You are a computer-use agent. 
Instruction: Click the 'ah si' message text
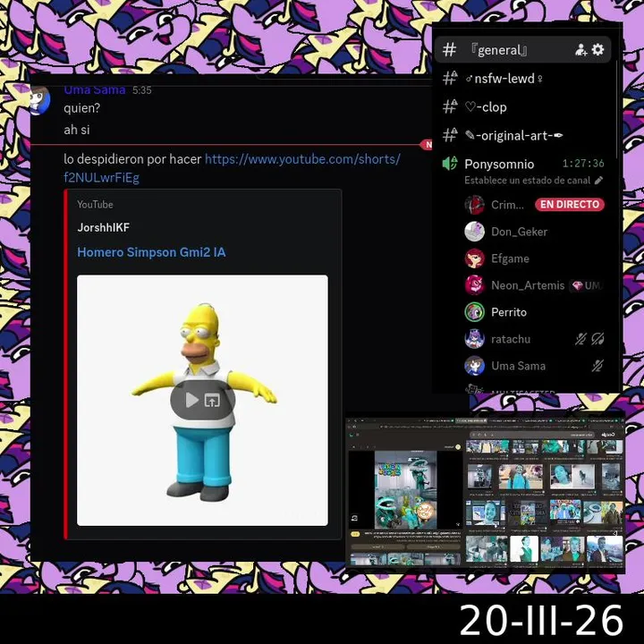pos(77,130)
